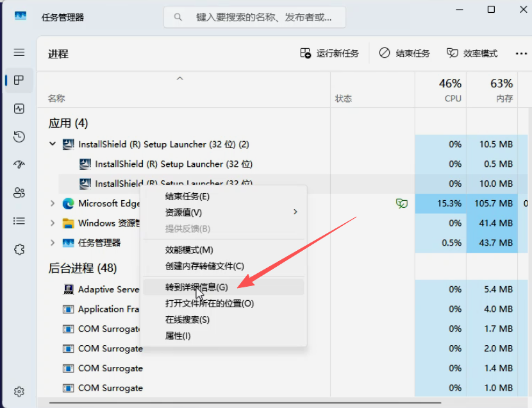This screenshot has height=408, width=532.
Task: Open the Startup apps sidebar icon
Action: pyautogui.click(x=19, y=165)
